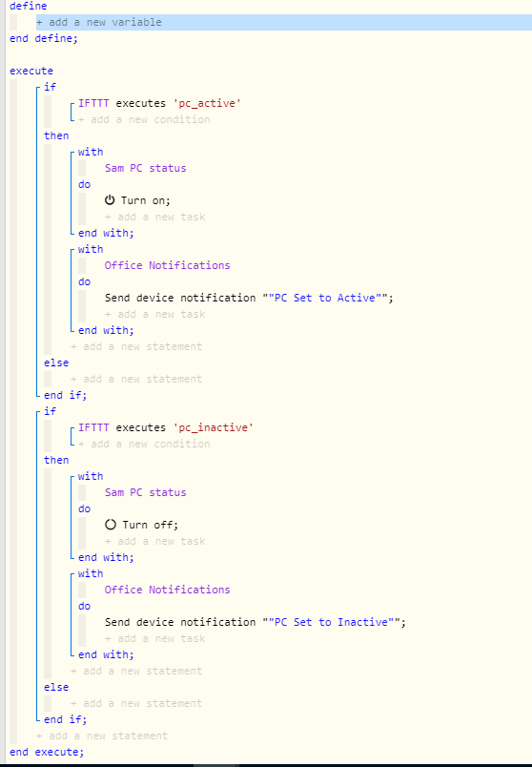Click first Sam PC status device
Image resolution: width=532 pixels, height=767 pixels.
(145, 168)
